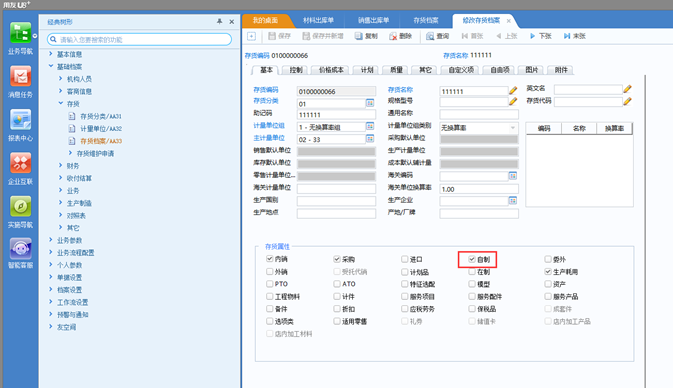Click the magnifier icon in function search box
This screenshot has width=673, height=388.
53,39
